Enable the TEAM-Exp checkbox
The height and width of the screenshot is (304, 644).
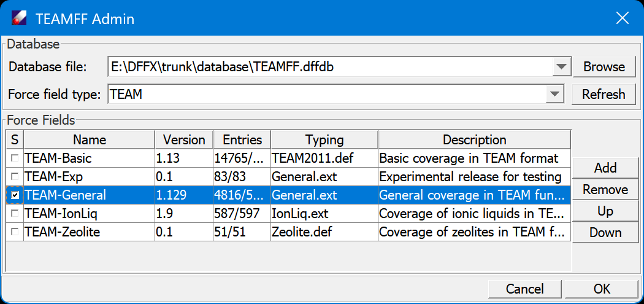[x=15, y=176]
